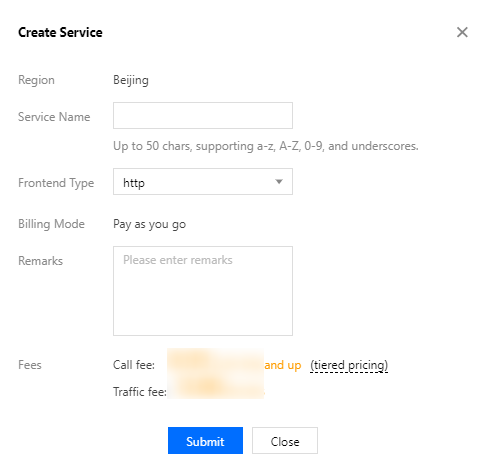Click the orange "and up" text
The height and width of the screenshot is (472, 490).
283,365
